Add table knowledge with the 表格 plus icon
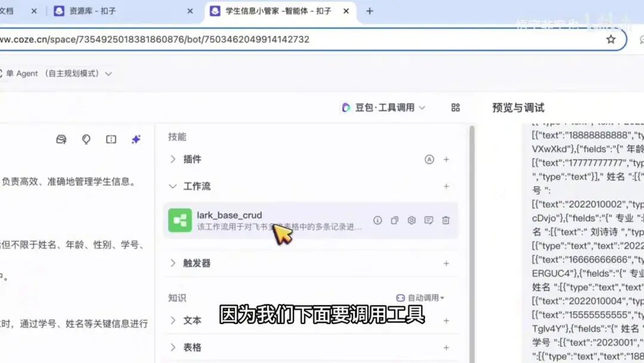Image resolution: width=644 pixels, height=363 pixels. (x=447, y=348)
